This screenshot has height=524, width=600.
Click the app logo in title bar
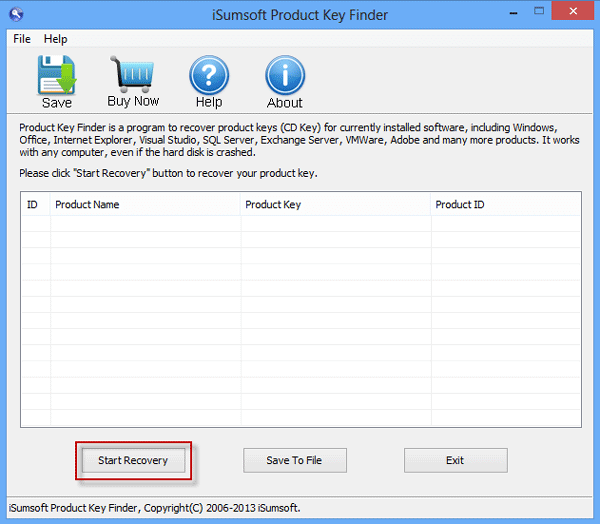point(16,15)
